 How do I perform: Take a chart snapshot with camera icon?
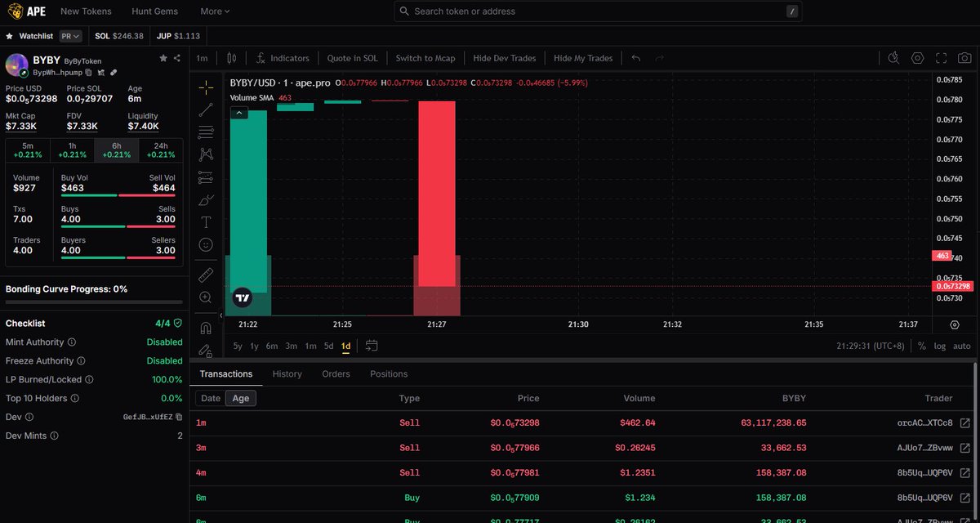965,58
